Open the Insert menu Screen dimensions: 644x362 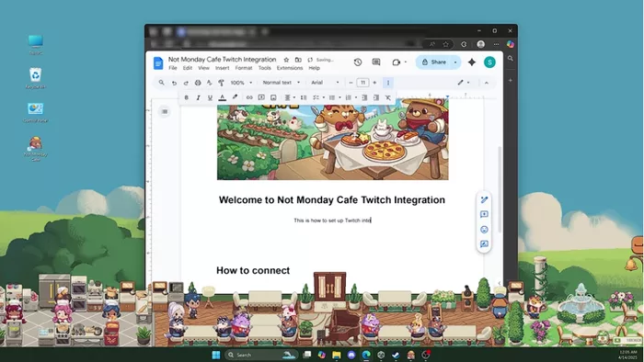pos(223,68)
